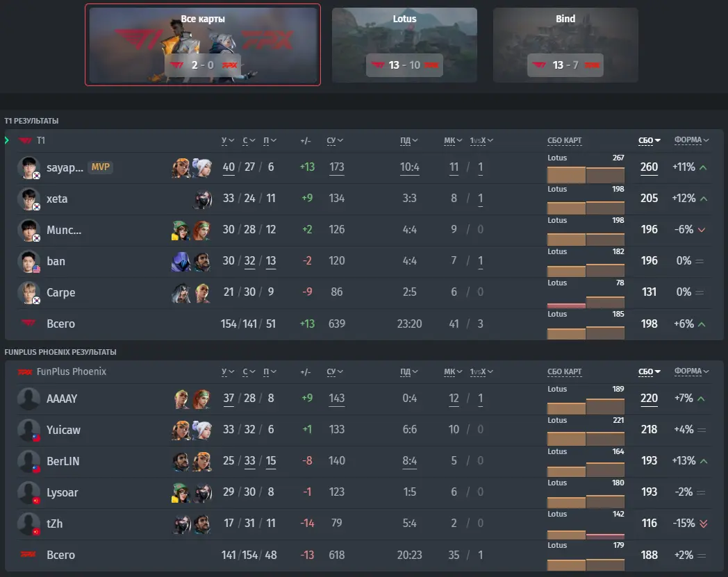728x577 pixels.
Task: Expand the T1 team row arrow
Action: 7,140
